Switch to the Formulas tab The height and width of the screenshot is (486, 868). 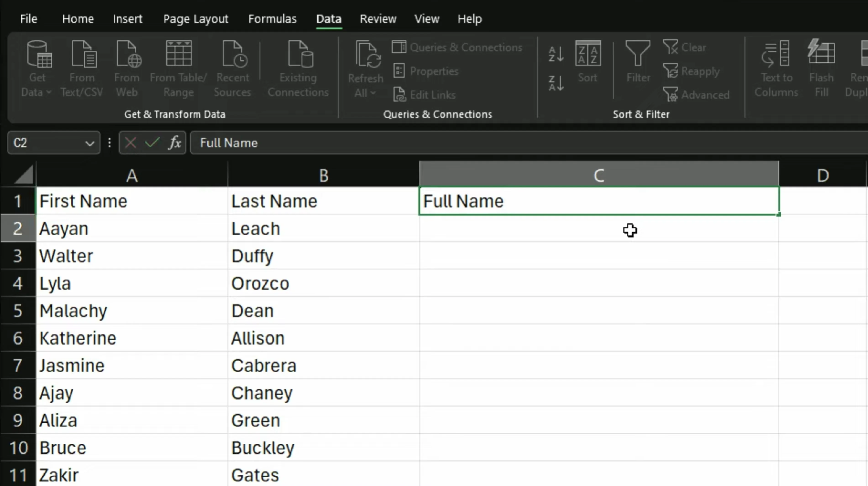click(x=272, y=19)
